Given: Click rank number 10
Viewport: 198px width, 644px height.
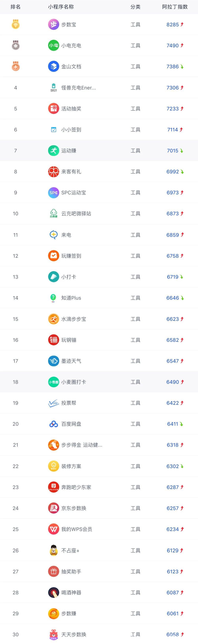Looking at the screenshot, I should 15,214.
